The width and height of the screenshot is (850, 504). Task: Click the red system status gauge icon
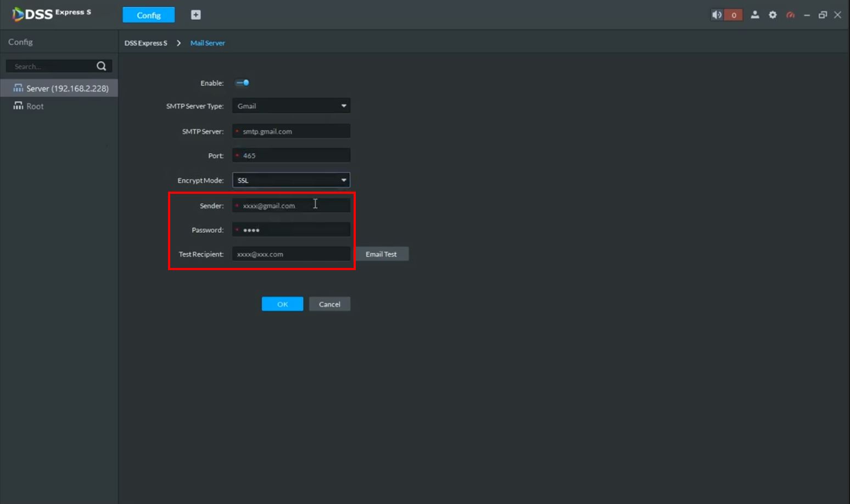click(x=790, y=15)
